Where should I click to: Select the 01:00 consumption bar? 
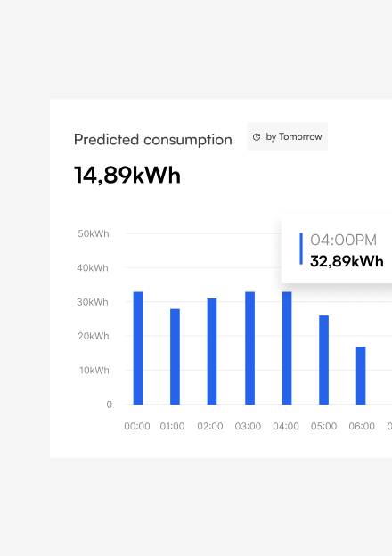point(176,356)
